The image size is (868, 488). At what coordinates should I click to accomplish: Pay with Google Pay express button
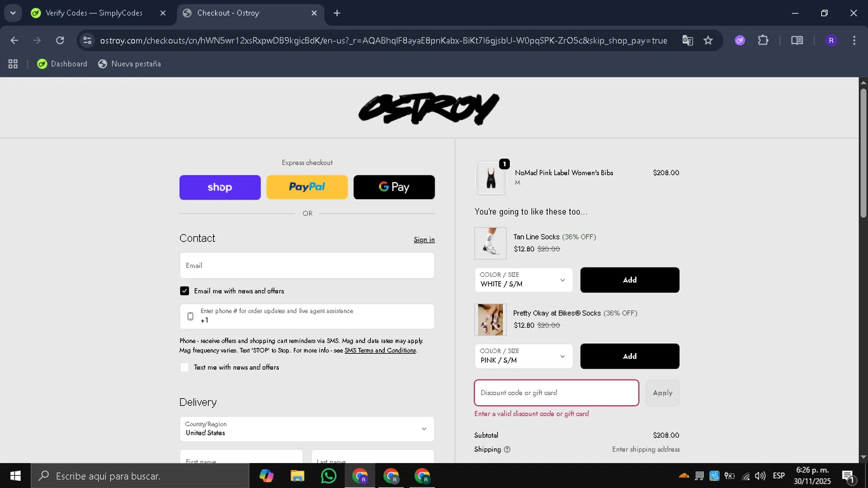tap(394, 187)
